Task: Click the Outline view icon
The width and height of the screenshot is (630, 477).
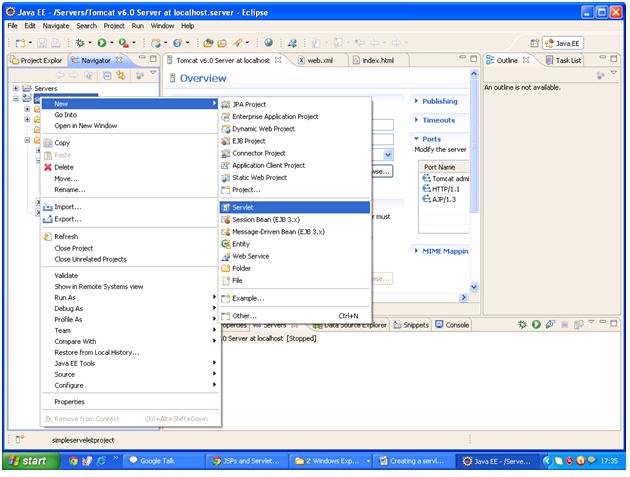Action: pos(490,60)
